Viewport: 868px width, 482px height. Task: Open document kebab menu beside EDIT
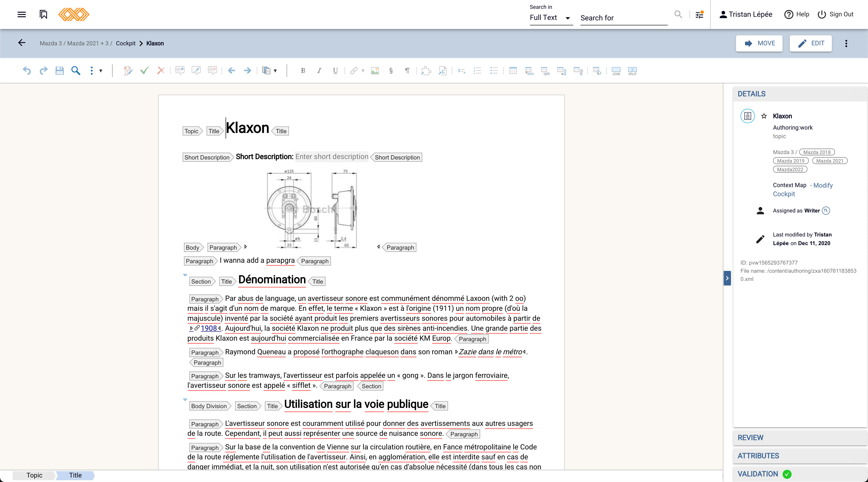pos(846,43)
